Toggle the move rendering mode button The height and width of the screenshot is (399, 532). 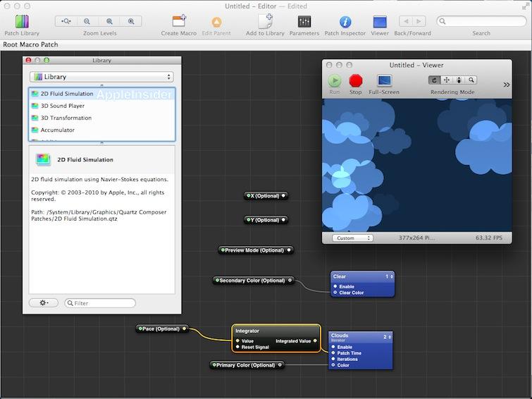447,80
